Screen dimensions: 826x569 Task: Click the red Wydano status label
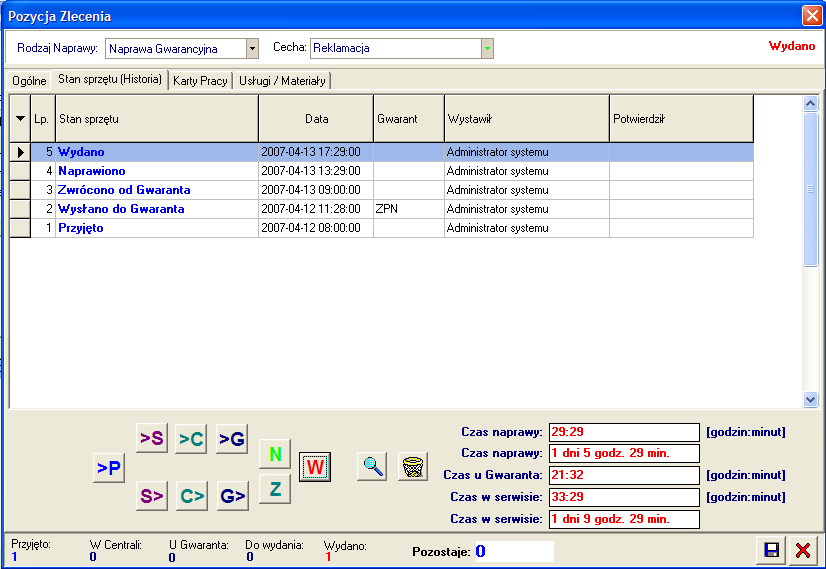(x=792, y=46)
